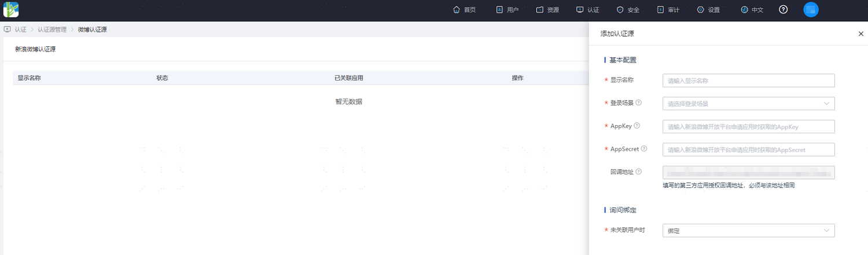Click the monitor icon beside 认证 in navbar
The image size is (868, 255).
580,10
